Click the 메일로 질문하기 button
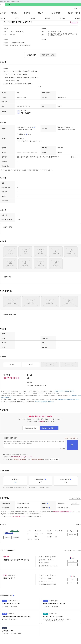This screenshot has width=81, height=644. 54,459
